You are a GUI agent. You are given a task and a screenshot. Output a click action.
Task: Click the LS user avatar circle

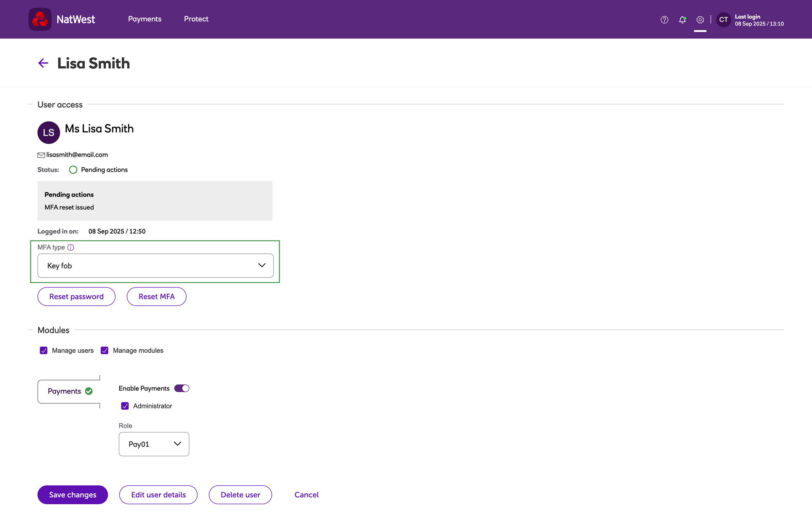click(49, 132)
